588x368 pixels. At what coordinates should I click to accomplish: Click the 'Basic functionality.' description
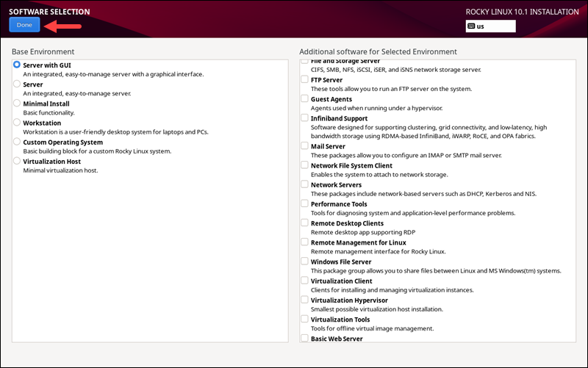[x=49, y=113]
